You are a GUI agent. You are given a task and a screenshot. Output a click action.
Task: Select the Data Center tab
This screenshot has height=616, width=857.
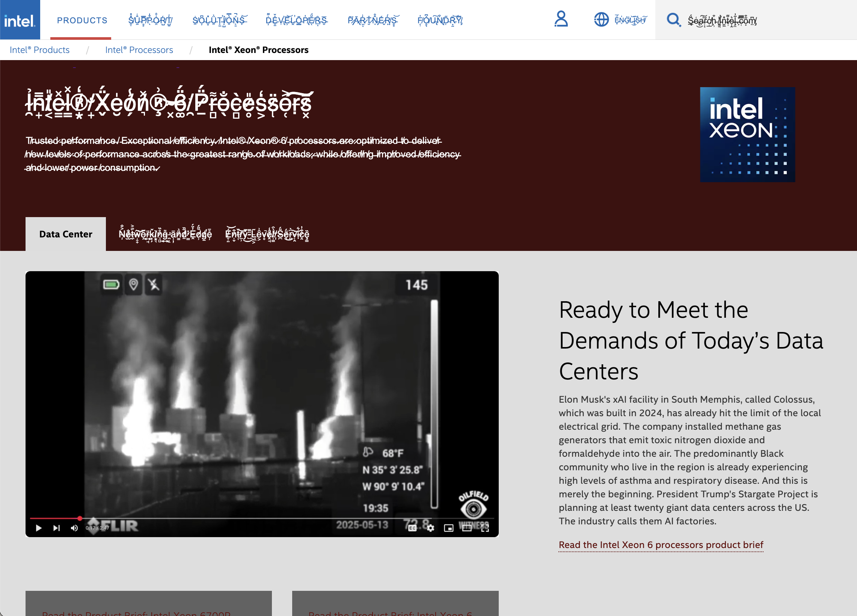(66, 234)
